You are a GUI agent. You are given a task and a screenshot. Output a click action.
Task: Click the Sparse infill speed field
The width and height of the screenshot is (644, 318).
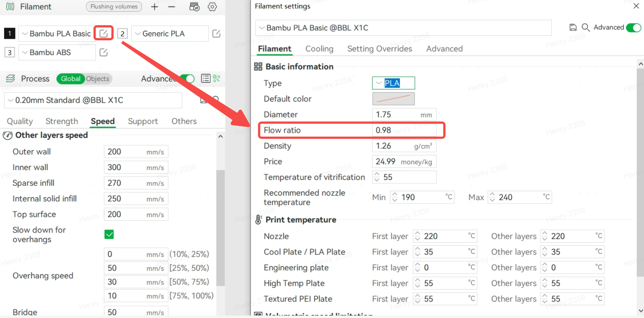(x=136, y=183)
